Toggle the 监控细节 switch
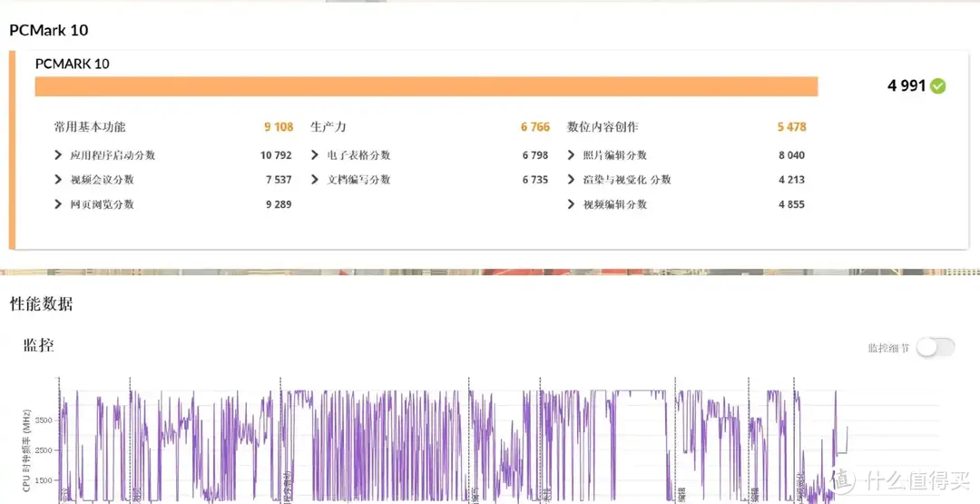Image resolution: width=980 pixels, height=504 pixels. (935, 348)
